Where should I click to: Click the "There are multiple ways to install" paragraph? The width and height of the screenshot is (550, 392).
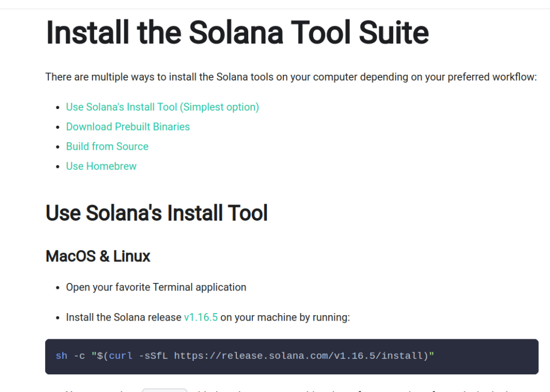291,77
